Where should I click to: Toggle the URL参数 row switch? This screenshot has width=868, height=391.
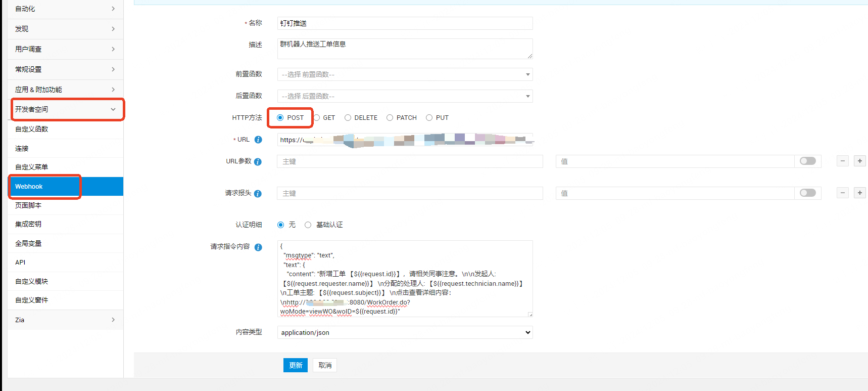(808, 161)
